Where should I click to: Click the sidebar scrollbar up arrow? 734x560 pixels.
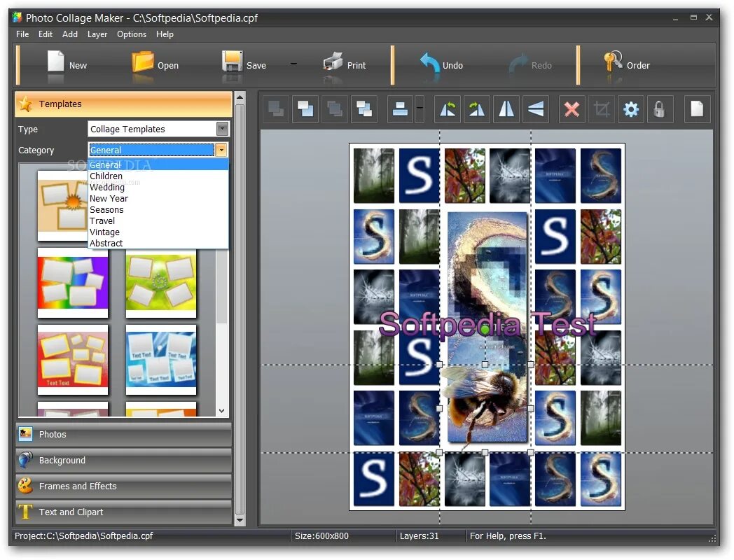click(240, 98)
